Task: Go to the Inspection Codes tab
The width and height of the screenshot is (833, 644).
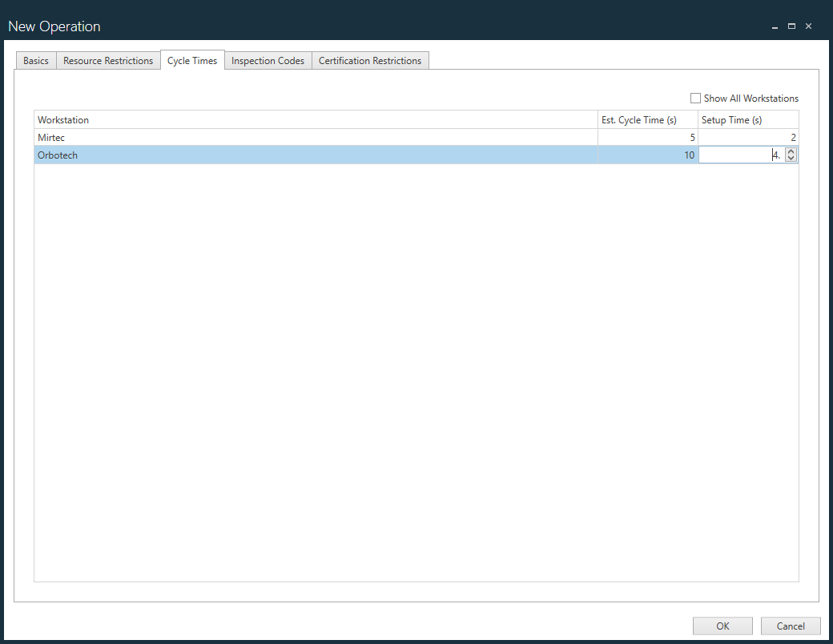Action: (x=268, y=61)
